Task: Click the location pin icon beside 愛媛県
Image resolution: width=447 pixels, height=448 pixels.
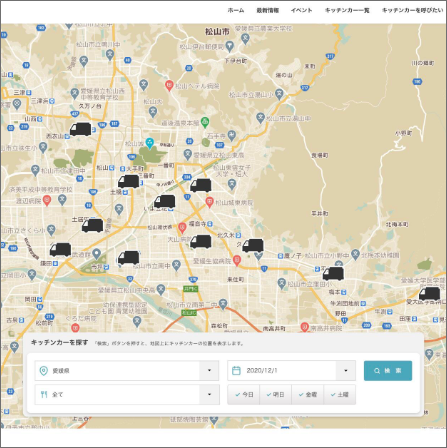Action: coord(44,371)
